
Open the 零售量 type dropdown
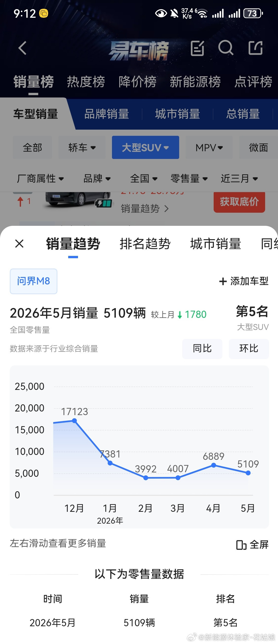pyautogui.click(x=189, y=178)
